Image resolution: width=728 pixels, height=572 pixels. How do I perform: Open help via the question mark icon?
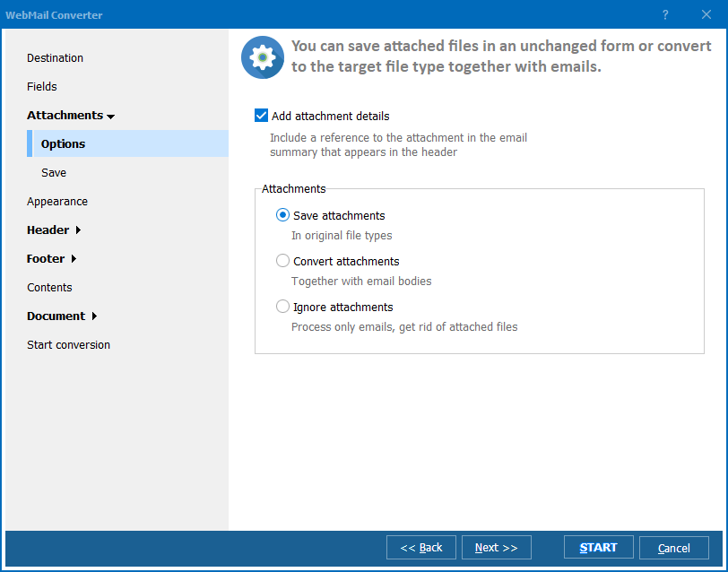(664, 15)
